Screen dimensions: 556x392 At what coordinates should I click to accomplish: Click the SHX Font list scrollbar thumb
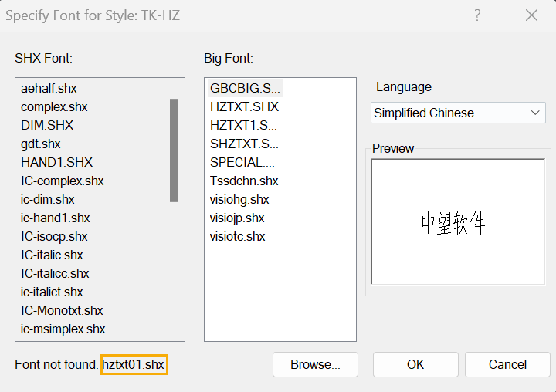coord(174,150)
